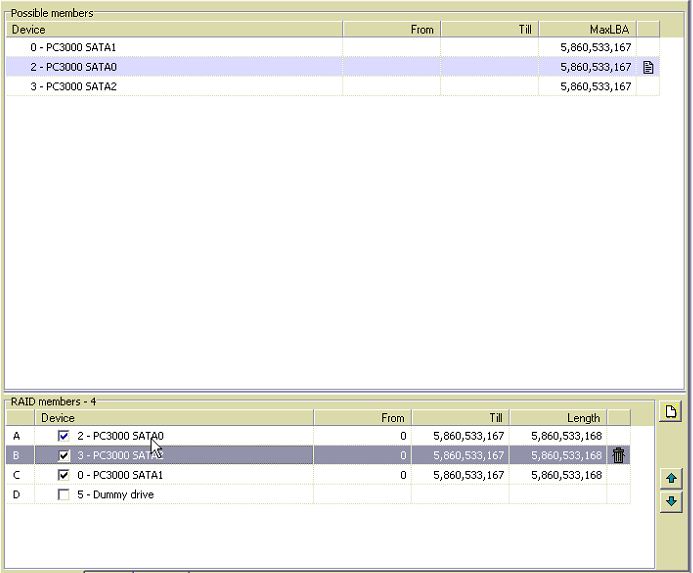The image size is (693, 573).
Task: Click the From value 0 in RAID row C
Action: (x=403, y=475)
